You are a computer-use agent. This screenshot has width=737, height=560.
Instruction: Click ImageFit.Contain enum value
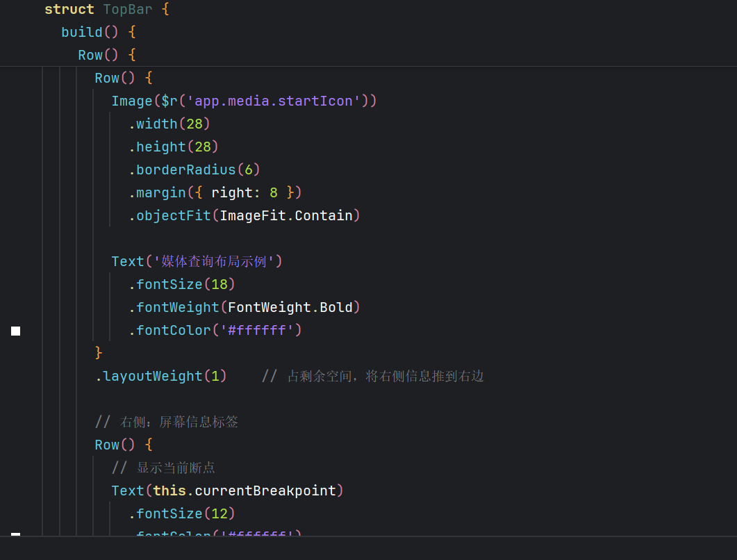(285, 216)
